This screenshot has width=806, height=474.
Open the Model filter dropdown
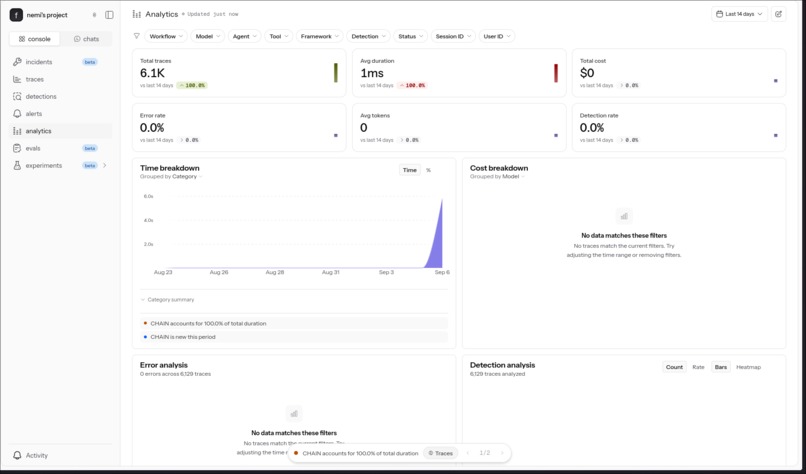tap(208, 36)
